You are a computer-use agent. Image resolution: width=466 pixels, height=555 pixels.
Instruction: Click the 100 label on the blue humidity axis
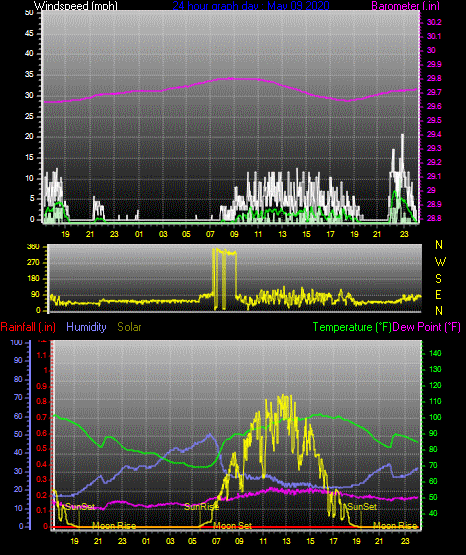17,343
